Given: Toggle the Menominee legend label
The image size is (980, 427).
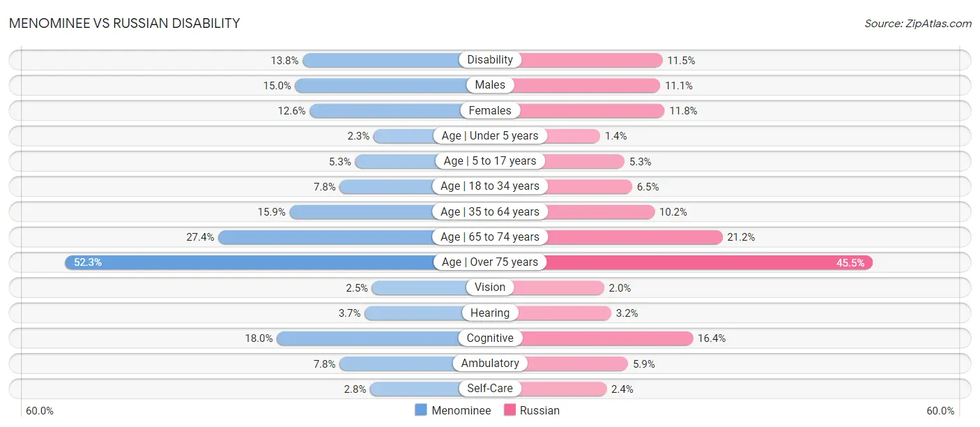Looking at the screenshot, I should pyautogui.click(x=461, y=410).
